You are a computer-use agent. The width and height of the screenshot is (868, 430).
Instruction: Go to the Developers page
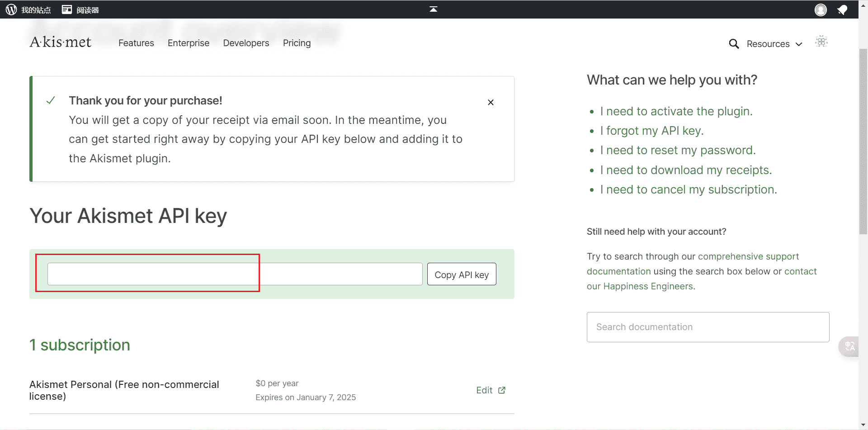click(x=246, y=43)
